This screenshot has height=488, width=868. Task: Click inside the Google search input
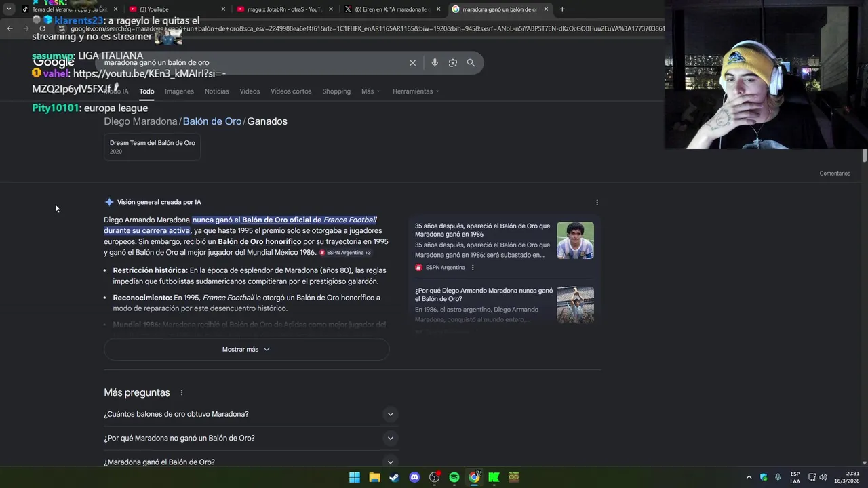coord(251,62)
